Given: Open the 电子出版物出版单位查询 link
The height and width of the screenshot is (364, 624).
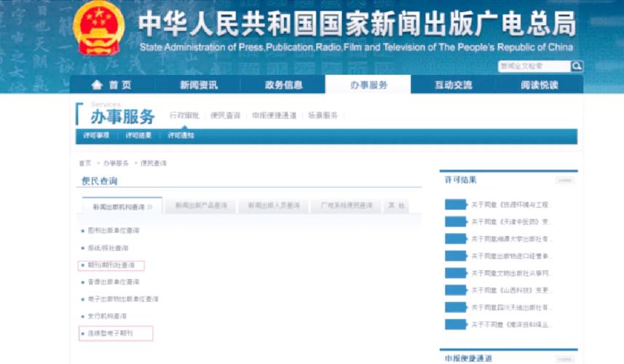Looking at the screenshot, I should click(x=123, y=298).
